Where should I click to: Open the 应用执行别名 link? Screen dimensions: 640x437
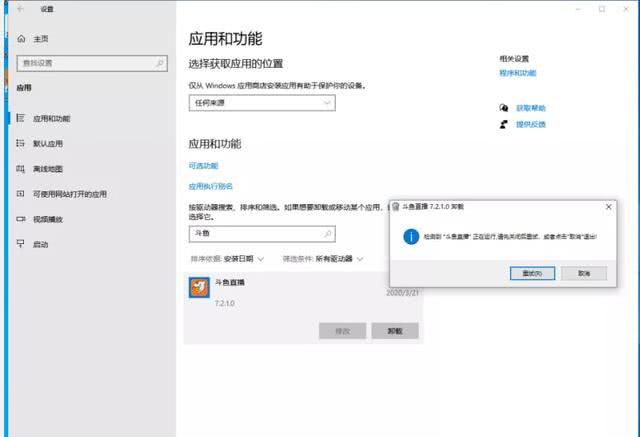(210, 186)
